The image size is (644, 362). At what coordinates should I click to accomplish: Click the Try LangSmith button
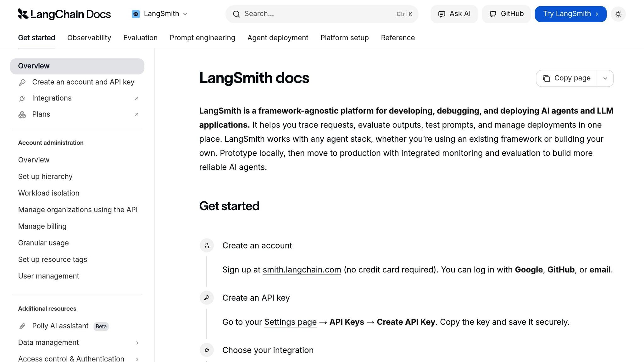pyautogui.click(x=570, y=14)
